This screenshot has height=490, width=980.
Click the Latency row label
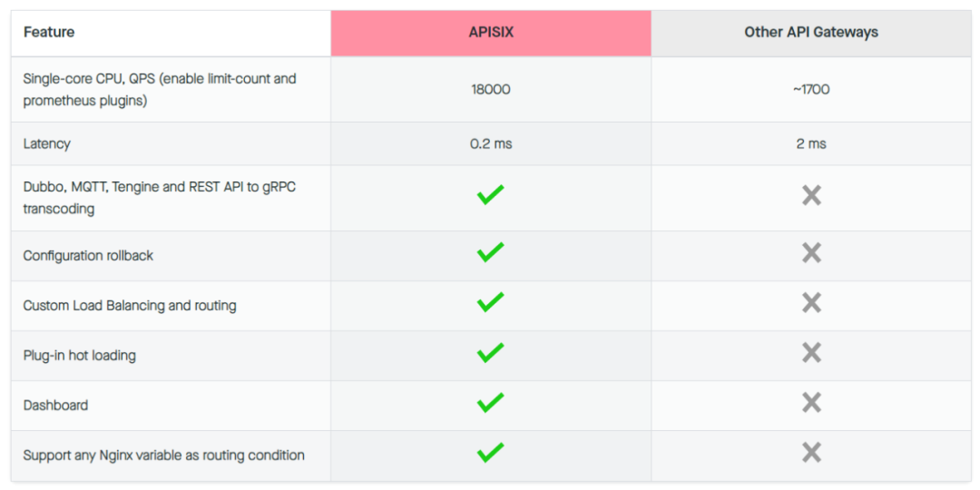pos(47,143)
